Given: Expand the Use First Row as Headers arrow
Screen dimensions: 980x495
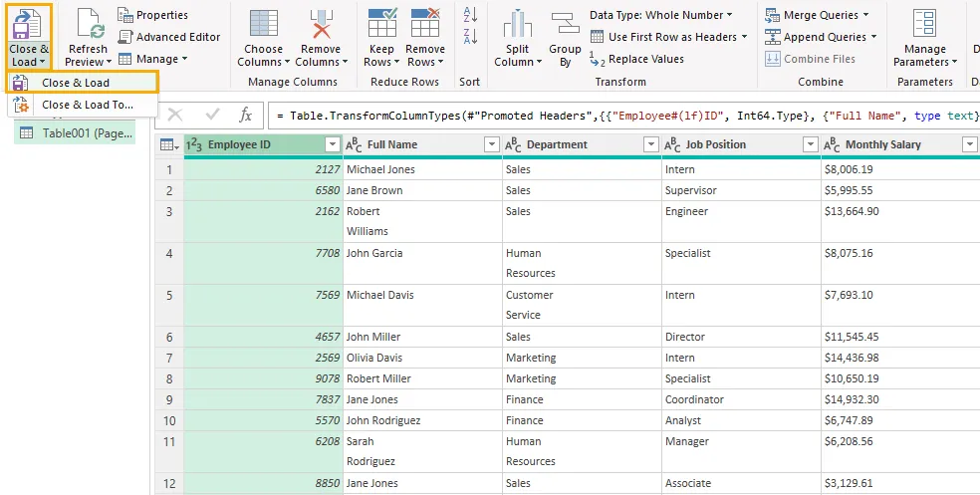Looking at the screenshot, I should 744,37.
